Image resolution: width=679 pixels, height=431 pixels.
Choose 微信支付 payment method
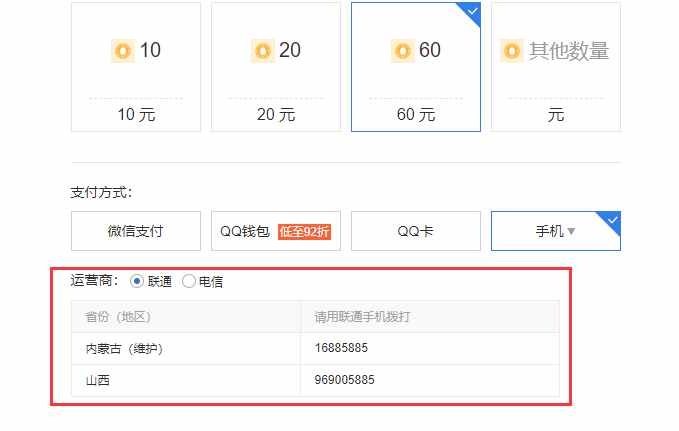[x=136, y=231]
